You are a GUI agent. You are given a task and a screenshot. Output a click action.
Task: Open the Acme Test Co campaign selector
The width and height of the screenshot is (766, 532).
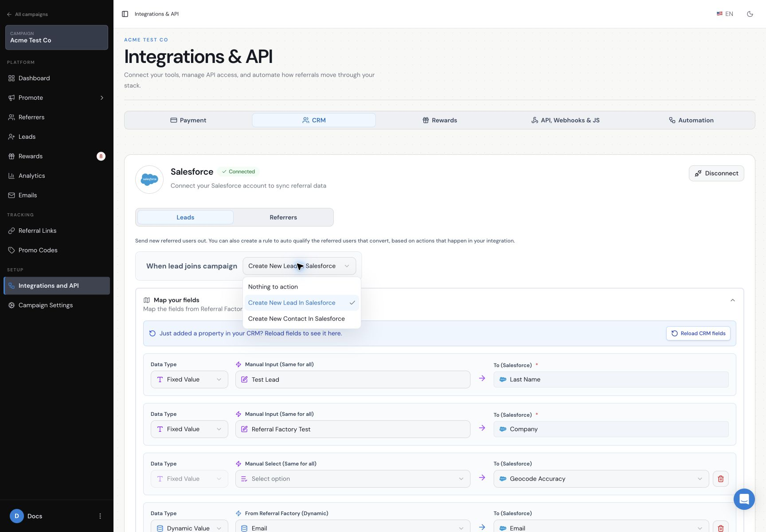point(57,37)
